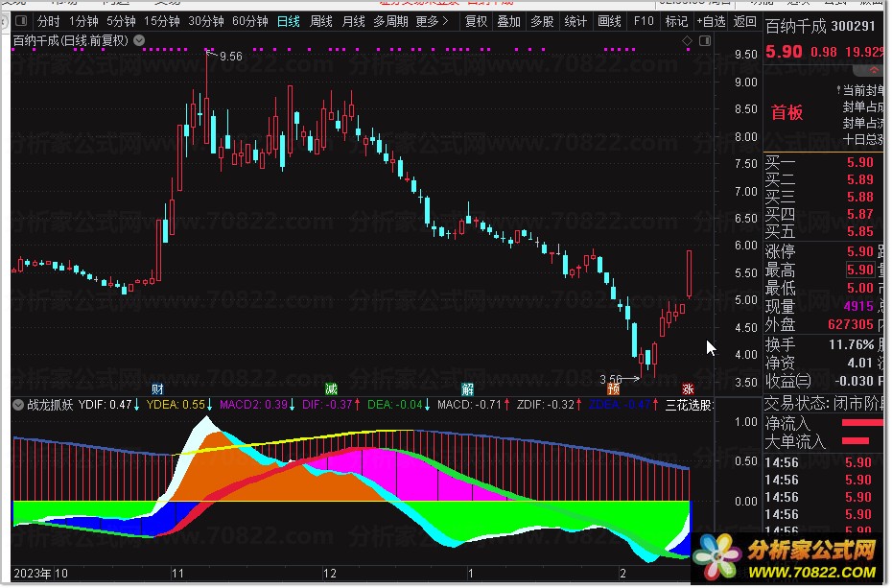This screenshot has width=892, height=588.
Task: Click the 2023年10 date axis label
Action: click(x=40, y=574)
